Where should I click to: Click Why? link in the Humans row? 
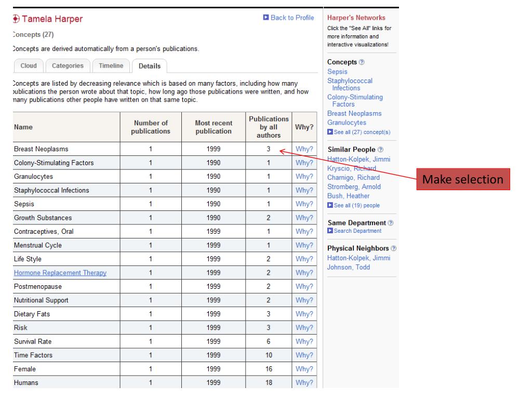tap(304, 383)
